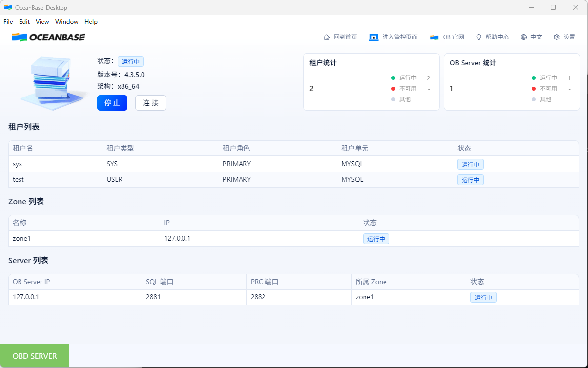Viewport: 588px width, 368px height.
Task: Click the console icon beside 进入管控页面
Action: coord(374,37)
